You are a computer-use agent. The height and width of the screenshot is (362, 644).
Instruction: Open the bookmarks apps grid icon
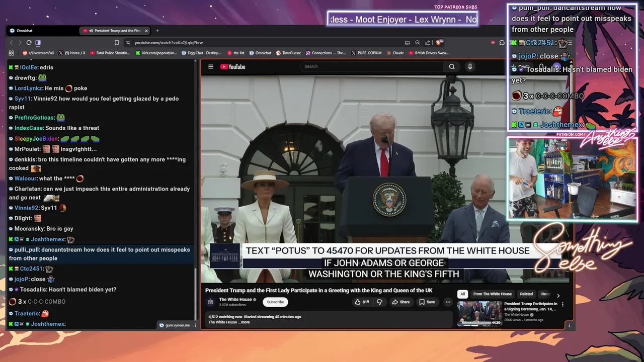click(12, 53)
